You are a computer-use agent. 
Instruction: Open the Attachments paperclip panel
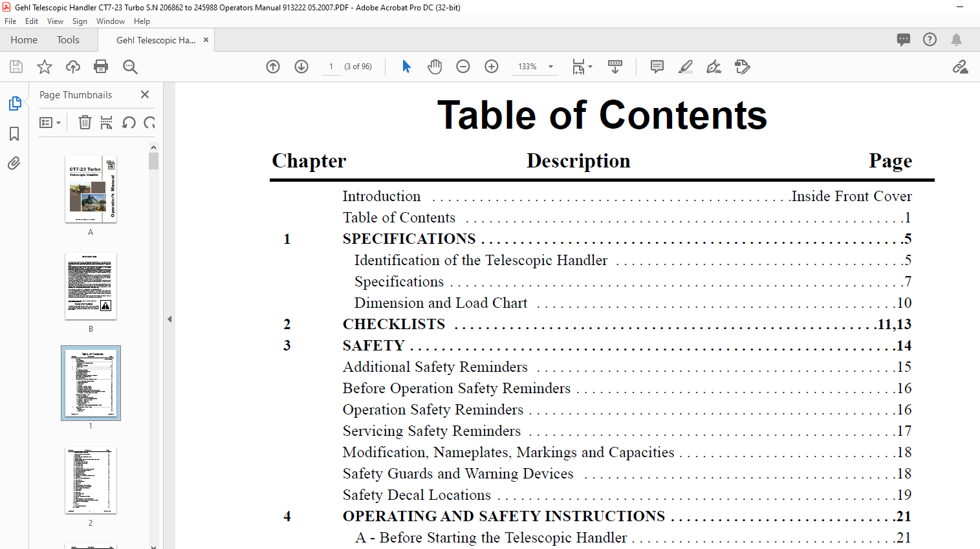tap(14, 163)
